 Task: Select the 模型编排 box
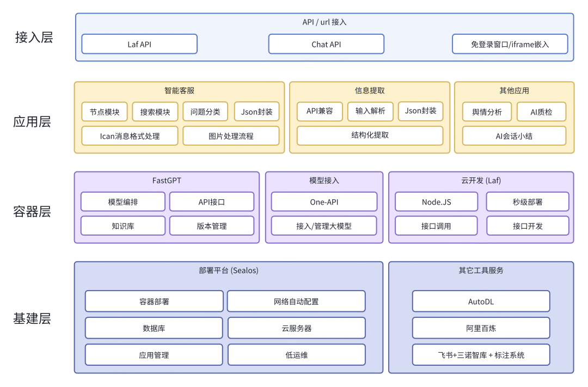[123, 202]
